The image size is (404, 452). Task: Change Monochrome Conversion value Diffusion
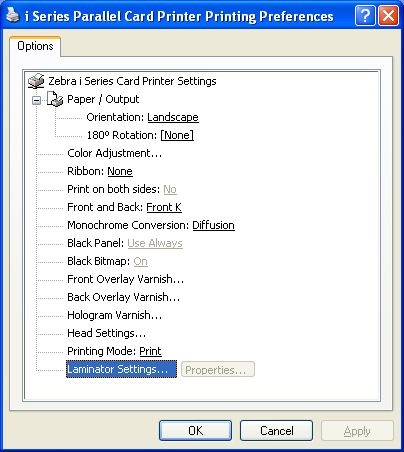pyautogui.click(x=213, y=225)
